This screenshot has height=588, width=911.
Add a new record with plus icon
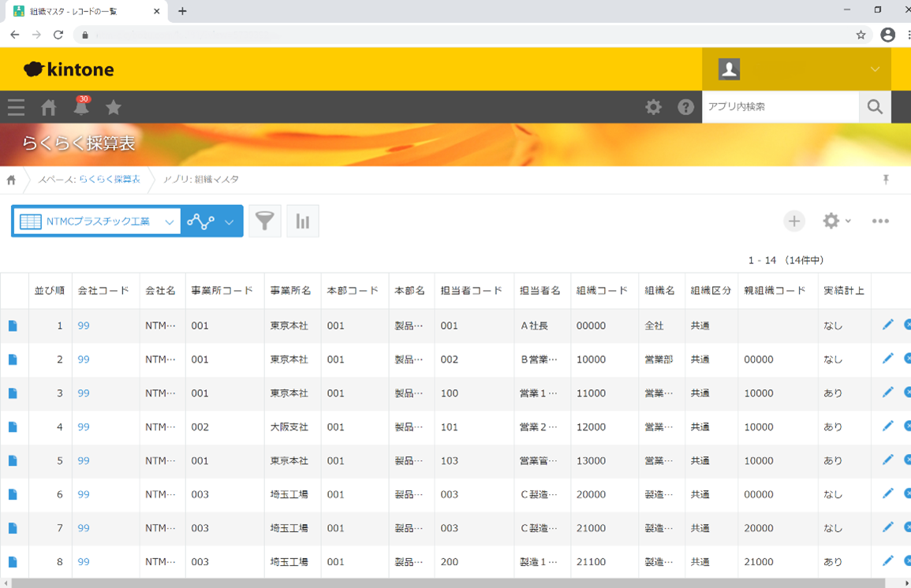tap(794, 221)
